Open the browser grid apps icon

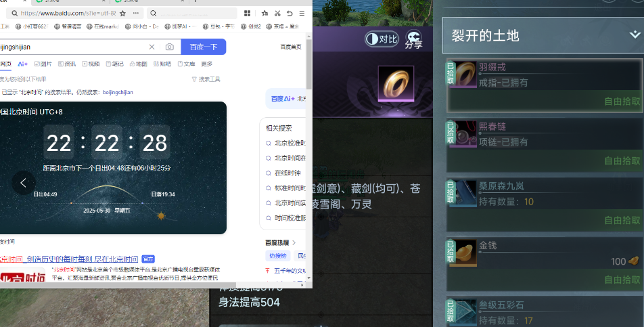(248, 13)
